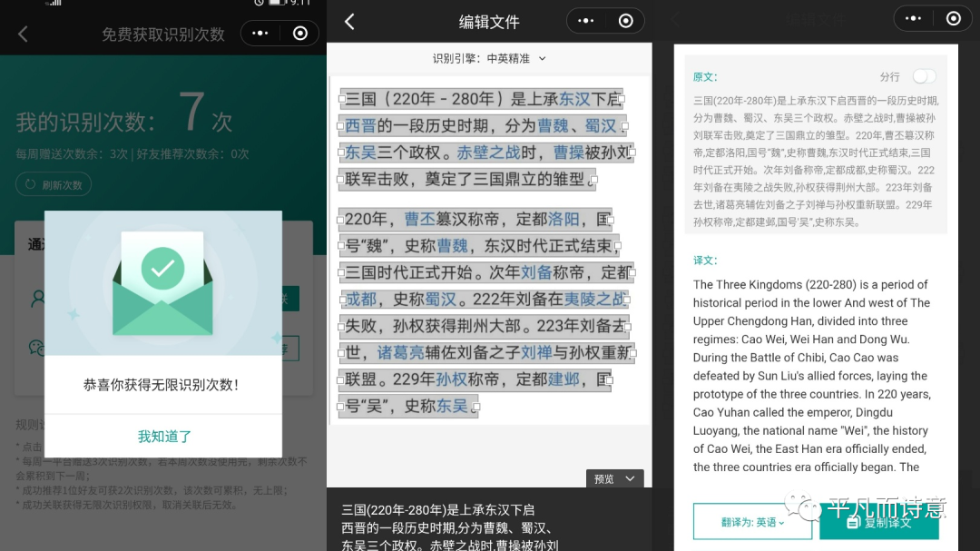Click the 复制译文 copy translation button

coord(878,522)
